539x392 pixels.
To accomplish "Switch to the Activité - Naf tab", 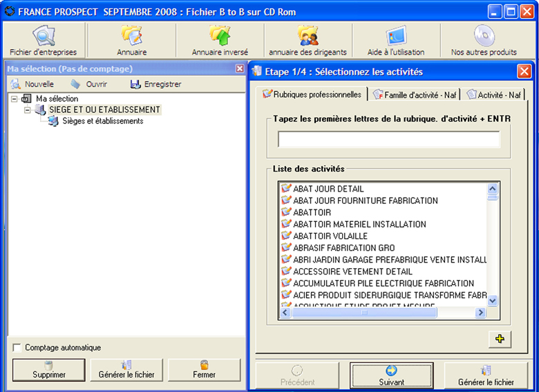I will pos(493,95).
